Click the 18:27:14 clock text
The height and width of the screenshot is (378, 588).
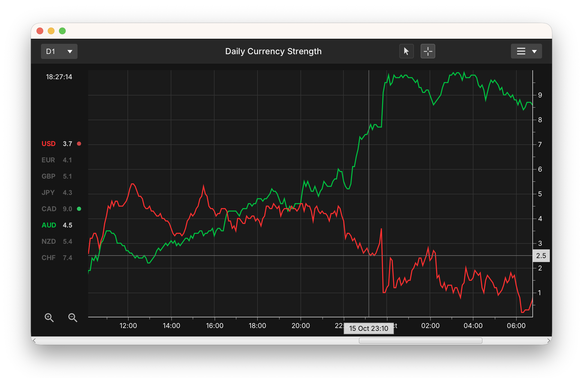[59, 77]
